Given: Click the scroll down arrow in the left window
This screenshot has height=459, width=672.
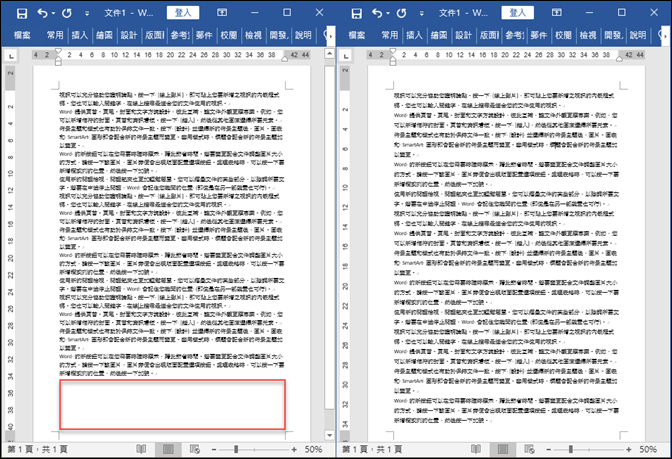Looking at the screenshot, I should coord(329,435).
